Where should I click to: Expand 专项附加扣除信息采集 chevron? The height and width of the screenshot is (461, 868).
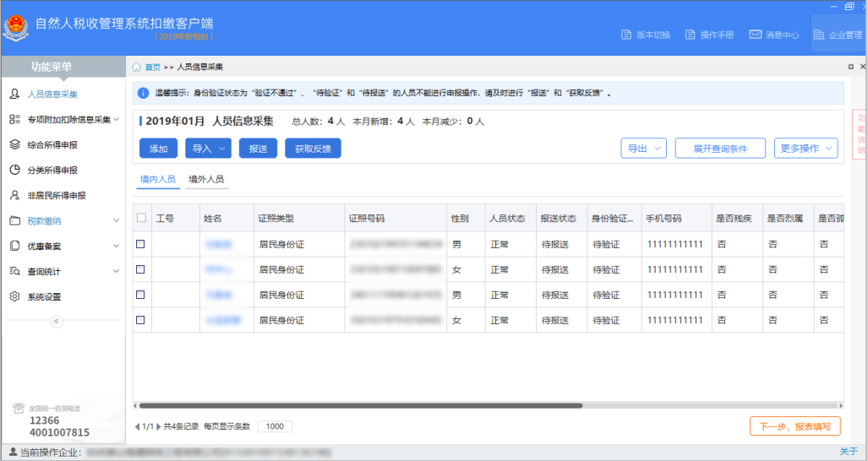117,119
